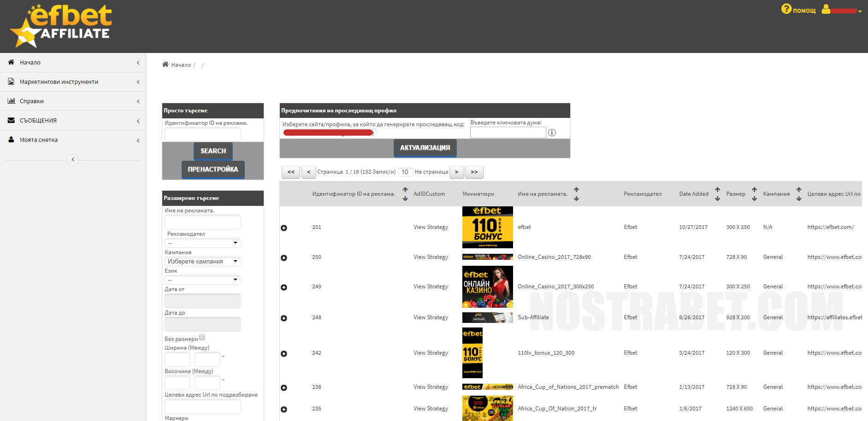This screenshot has height=421, width=868.
Task: Expand the Начало sidebar chevron
Action: 138,63
